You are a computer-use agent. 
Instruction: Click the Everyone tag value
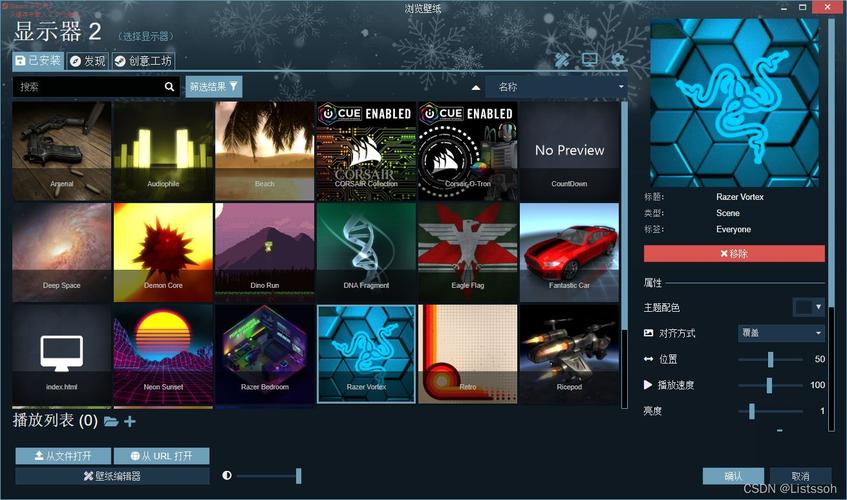click(x=734, y=229)
